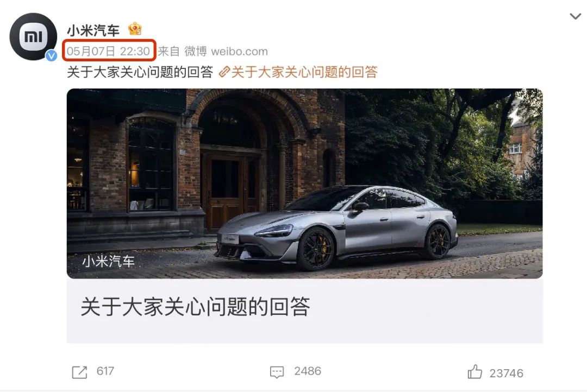
Task: Click the post text 关于大家关心问题的回答
Action: (x=140, y=72)
